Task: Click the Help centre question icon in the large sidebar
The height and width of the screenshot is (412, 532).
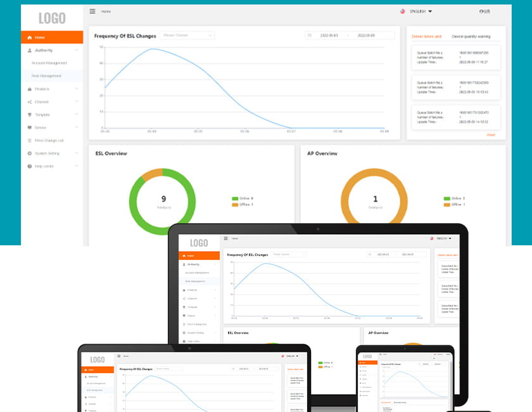Action: pyautogui.click(x=29, y=166)
